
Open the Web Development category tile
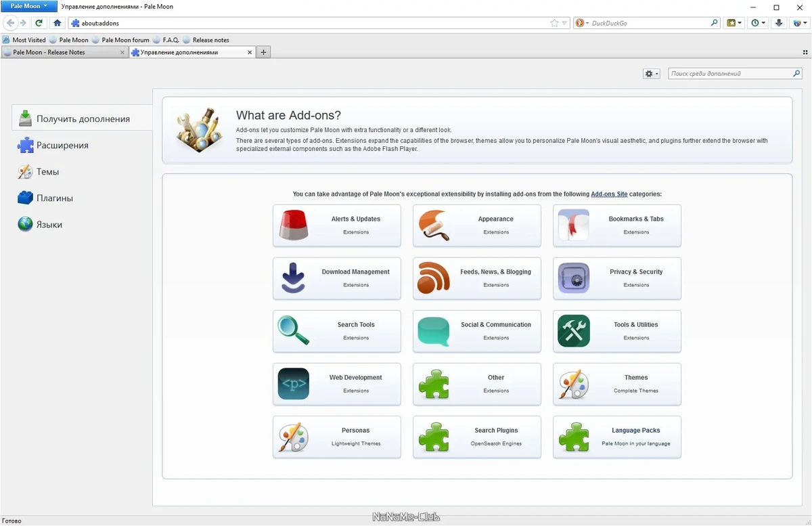pyautogui.click(x=337, y=384)
